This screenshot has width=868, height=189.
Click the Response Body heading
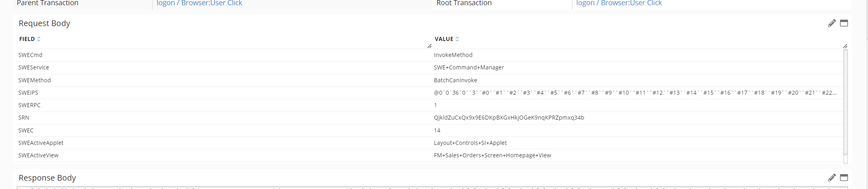(x=47, y=178)
